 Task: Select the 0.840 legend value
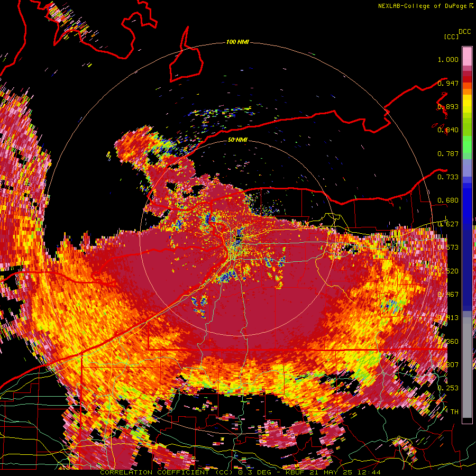[448, 130]
